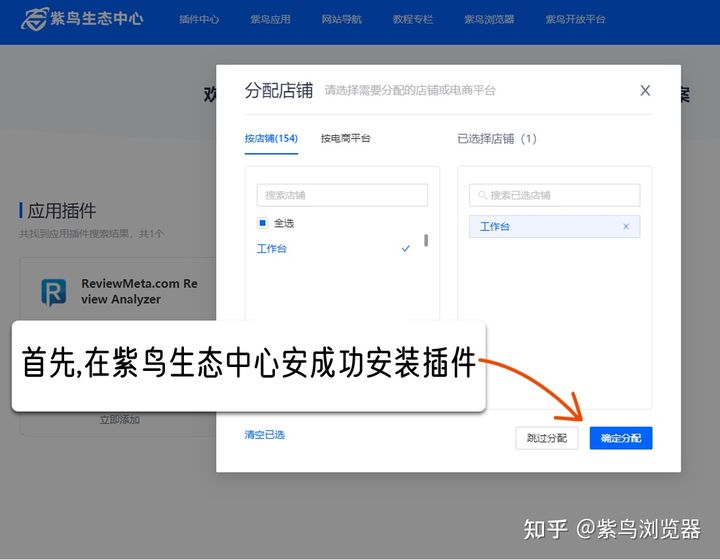The height and width of the screenshot is (560, 720).
Task: Open the 教程专栏 nav item
Action: 412,19
